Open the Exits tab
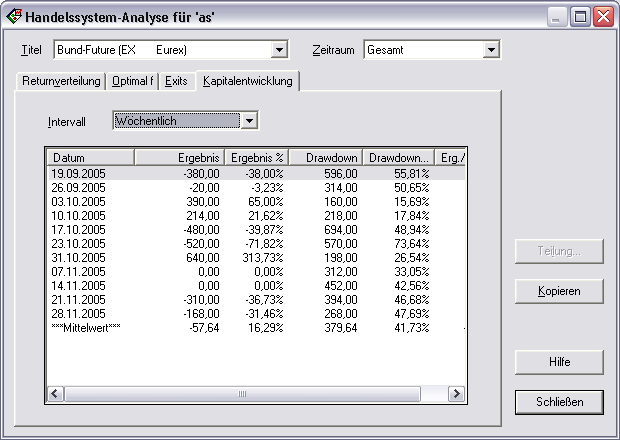 pos(176,81)
